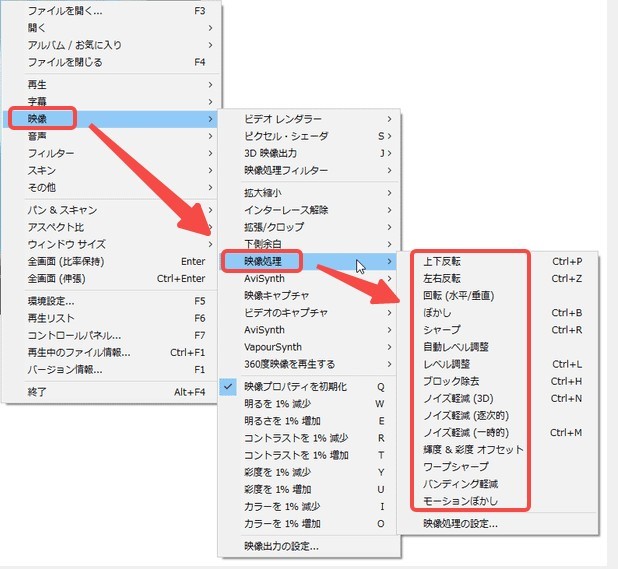Screen dimensions: 618x569
Task: Enable ノイズ軽減 (3D)
Action: [498, 398]
